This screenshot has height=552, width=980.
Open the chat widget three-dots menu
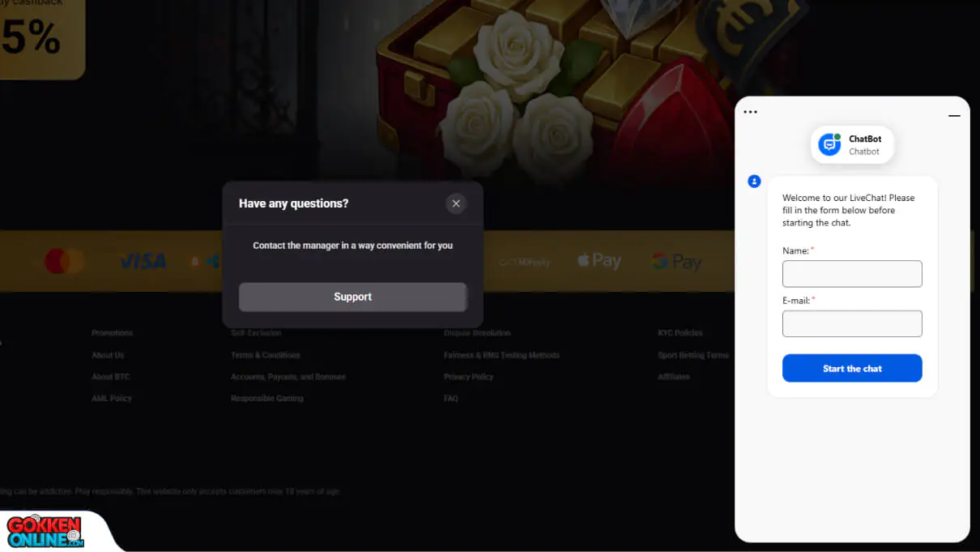(750, 112)
